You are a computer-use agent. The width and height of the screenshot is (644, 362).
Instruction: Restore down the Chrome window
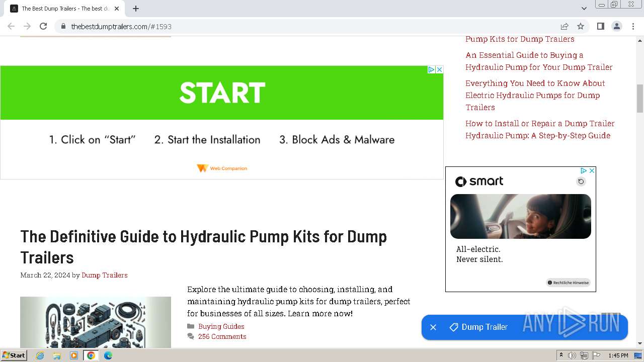pos(614,5)
